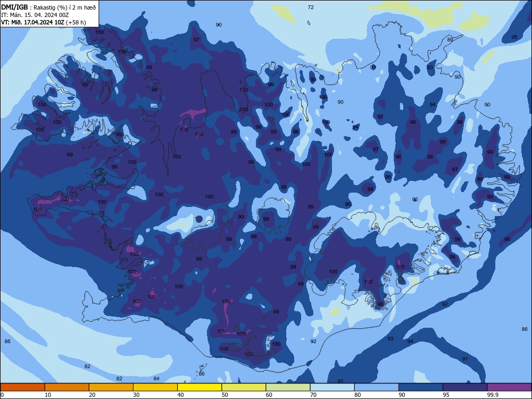Click the humidity value '89' on the map
532x399 pixels.
(x=450, y=40)
